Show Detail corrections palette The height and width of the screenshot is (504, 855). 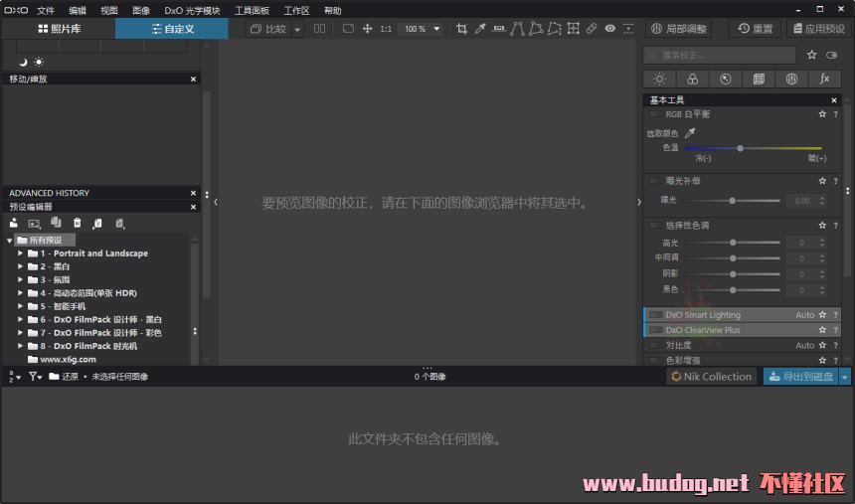(725, 80)
